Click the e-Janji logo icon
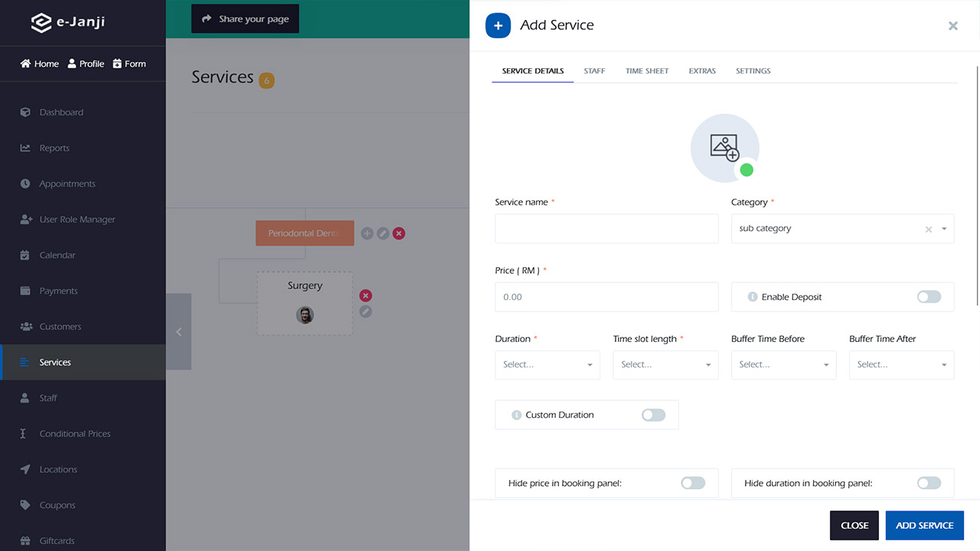 [x=41, y=22]
